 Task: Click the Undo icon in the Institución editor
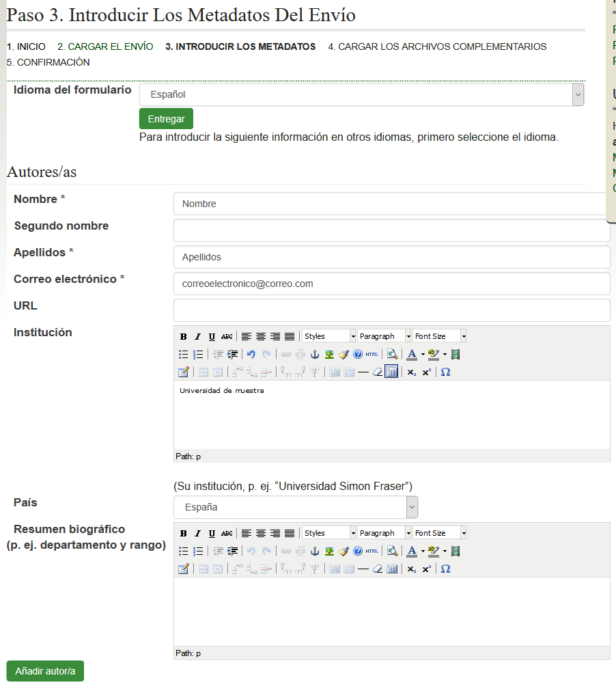[251, 354]
